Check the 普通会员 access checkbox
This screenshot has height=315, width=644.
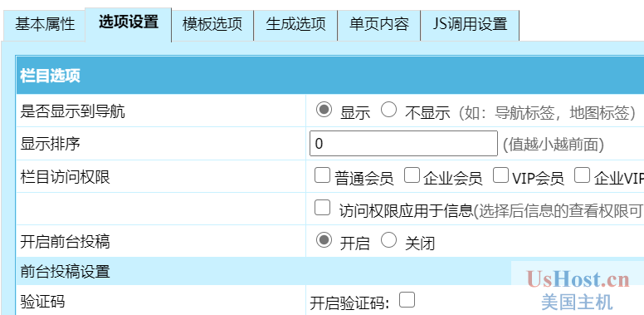point(322,175)
